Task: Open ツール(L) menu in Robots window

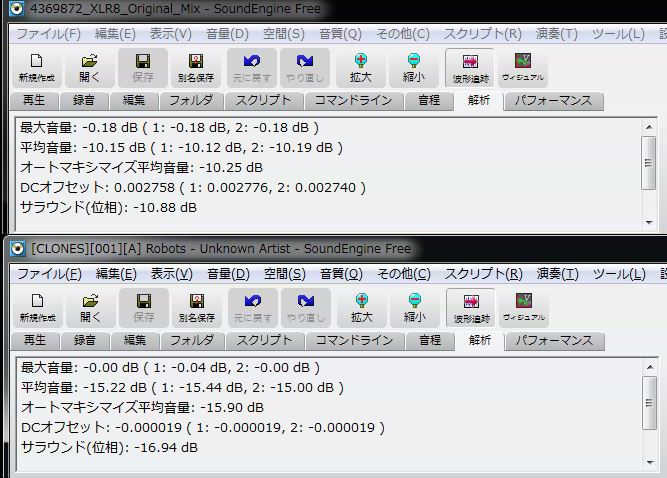Action: pyautogui.click(x=619, y=274)
